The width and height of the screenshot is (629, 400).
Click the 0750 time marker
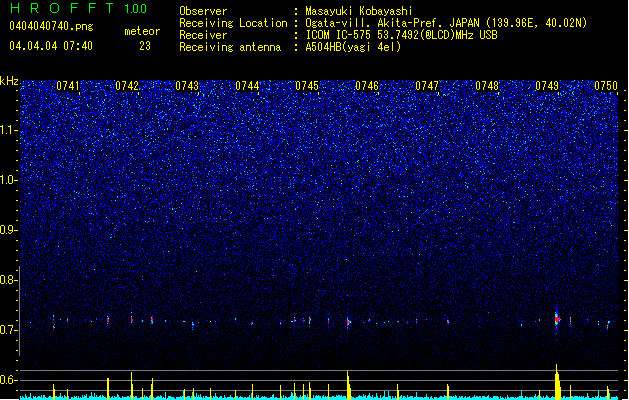tap(606, 86)
